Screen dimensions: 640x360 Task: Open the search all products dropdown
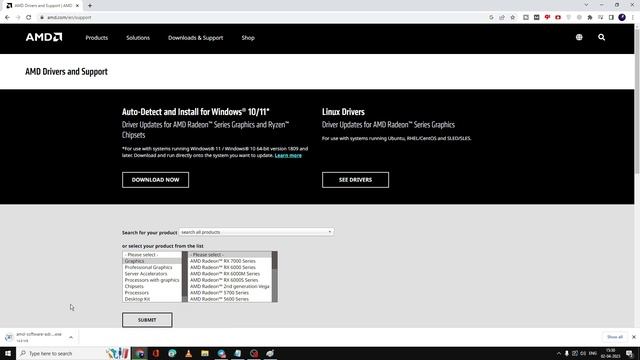(x=256, y=232)
